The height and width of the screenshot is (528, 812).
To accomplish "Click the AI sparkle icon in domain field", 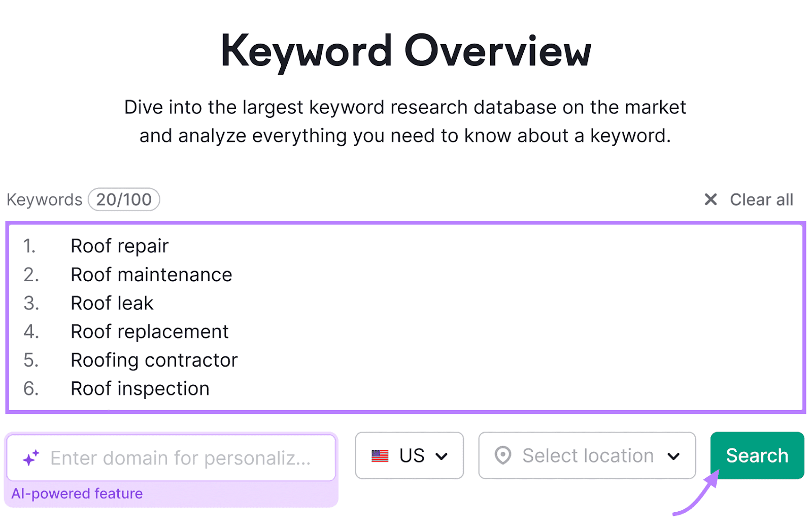I will [31, 457].
